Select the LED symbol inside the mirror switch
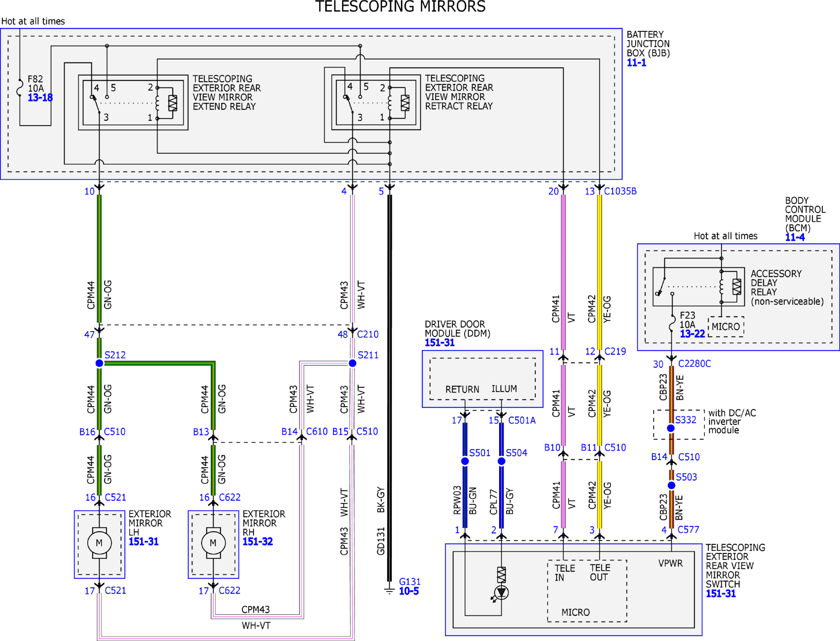This screenshot has width=840, height=641. point(501,592)
